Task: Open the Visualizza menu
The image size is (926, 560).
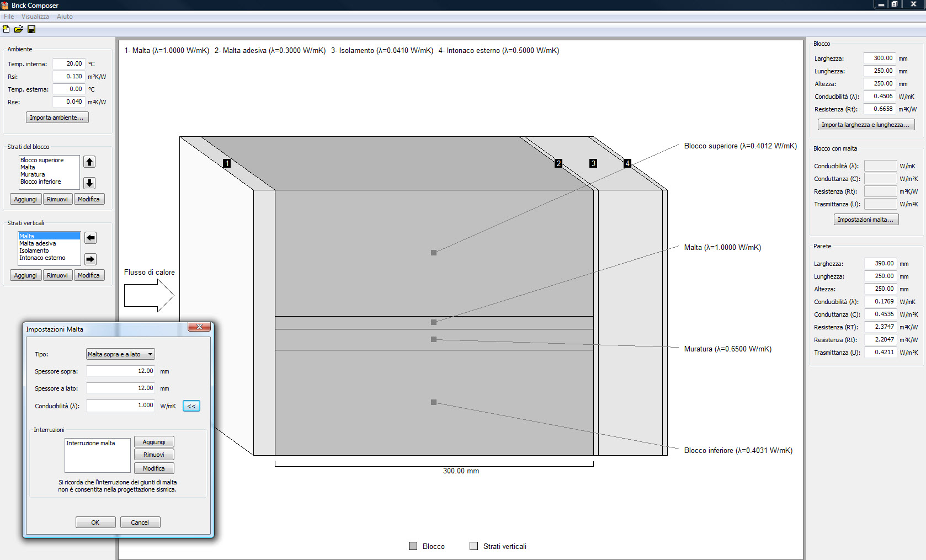Action: (x=35, y=17)
